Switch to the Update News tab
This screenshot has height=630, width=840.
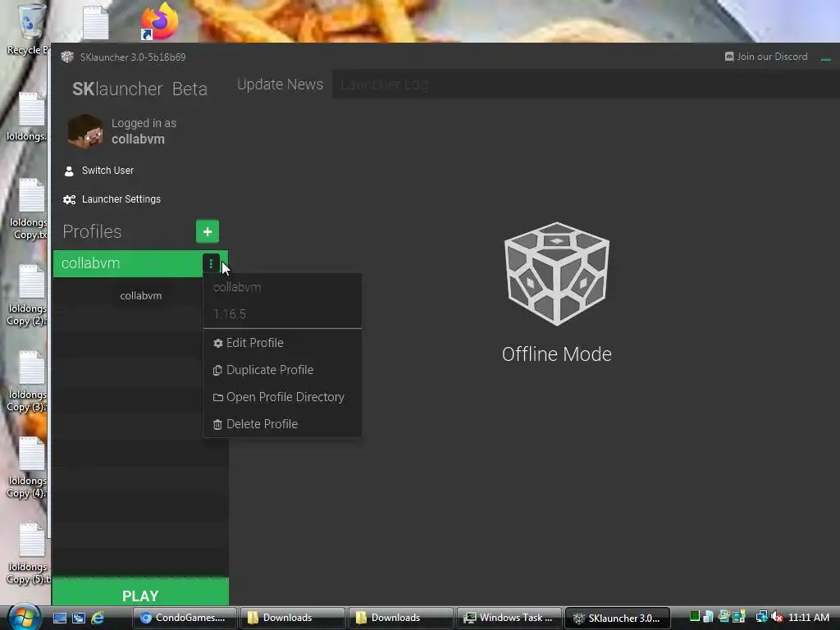[x=281, y=84]
